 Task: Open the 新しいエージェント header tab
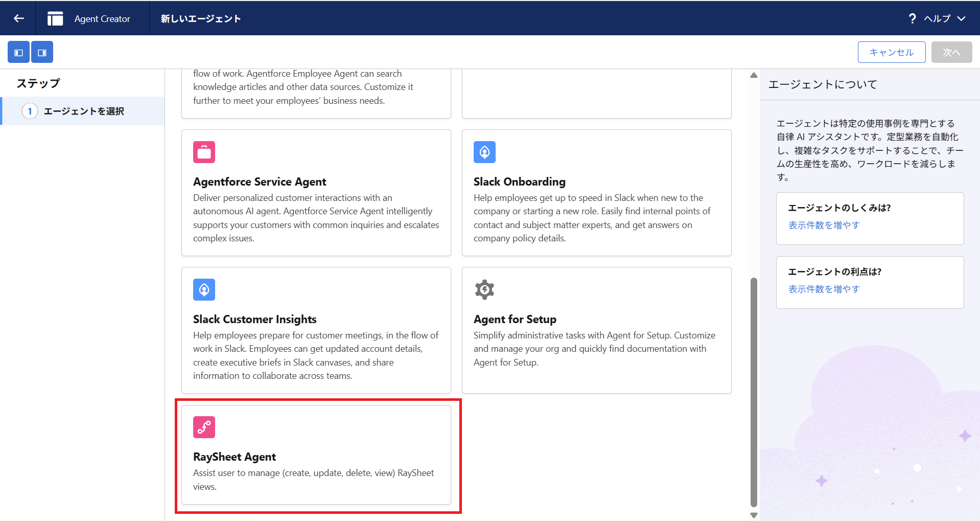pyautogui.click(x=201, y=18)
